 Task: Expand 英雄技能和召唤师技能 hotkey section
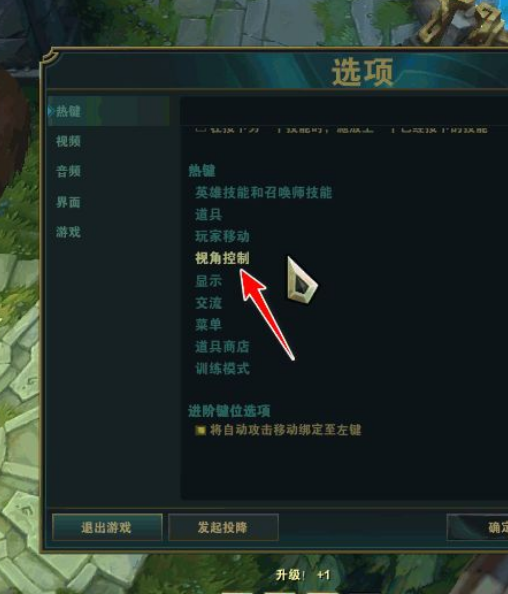(x=263, y=192)
